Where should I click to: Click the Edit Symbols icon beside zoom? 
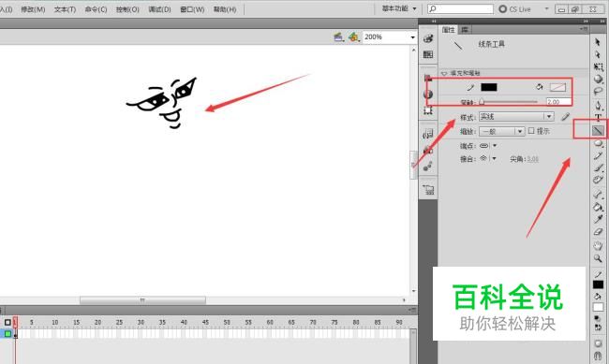pyautogui.click(x=353, y=36)
